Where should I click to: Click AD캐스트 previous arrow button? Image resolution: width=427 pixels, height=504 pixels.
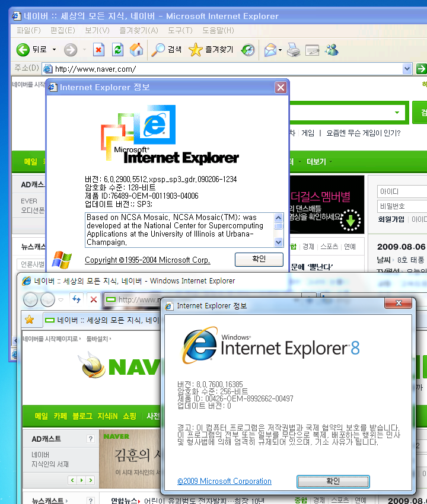(x=73, y=480)
